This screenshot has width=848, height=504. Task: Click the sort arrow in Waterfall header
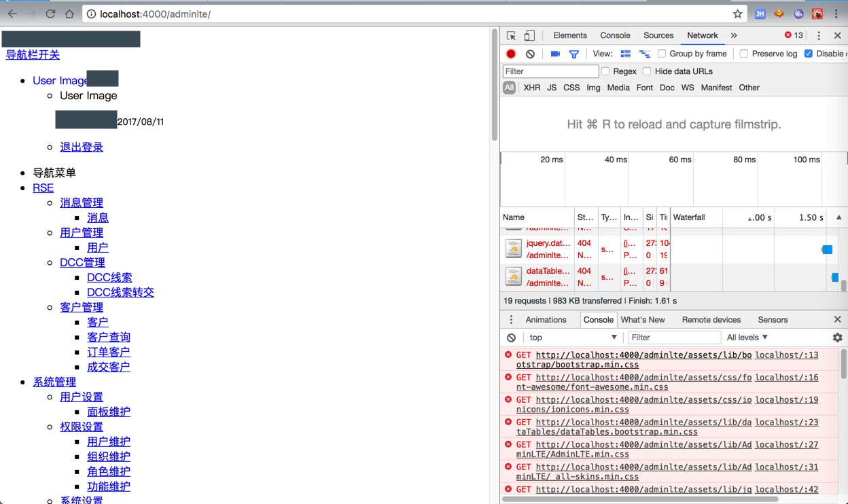coord(838,217)
